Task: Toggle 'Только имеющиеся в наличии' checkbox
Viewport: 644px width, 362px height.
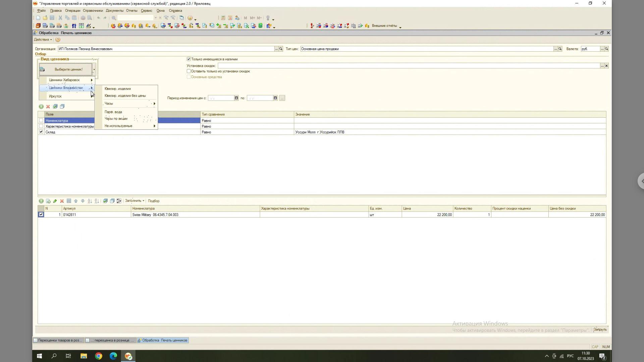Action: tap(189, 59)
